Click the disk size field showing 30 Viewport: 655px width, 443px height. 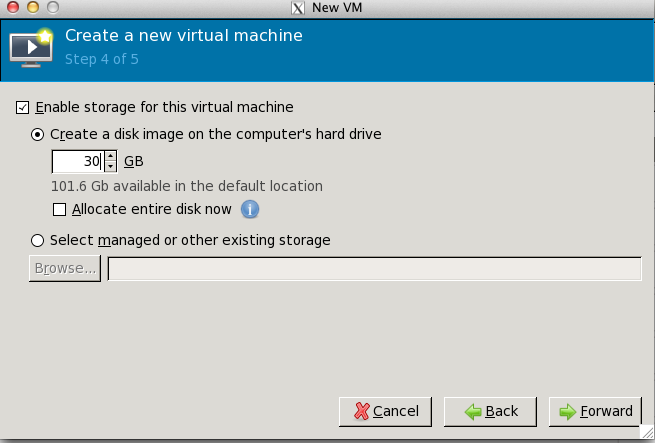(x=78, y=161)
